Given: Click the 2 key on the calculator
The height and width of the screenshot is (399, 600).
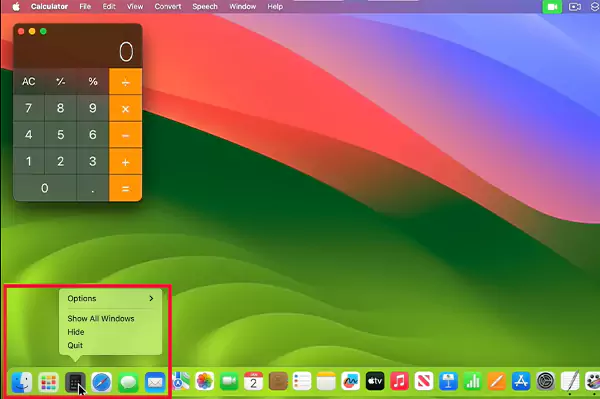Looking at the screenshot, I should 60,161.
